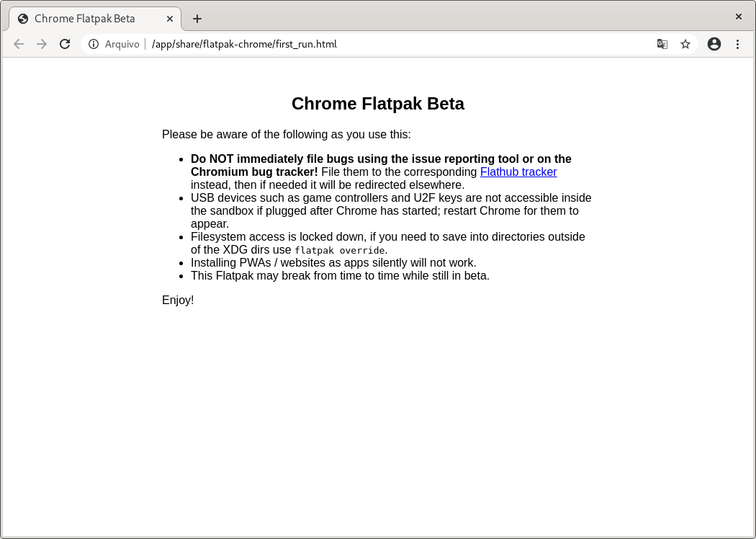
Task: Bookmark this page with the star icon
Action: 685,44
